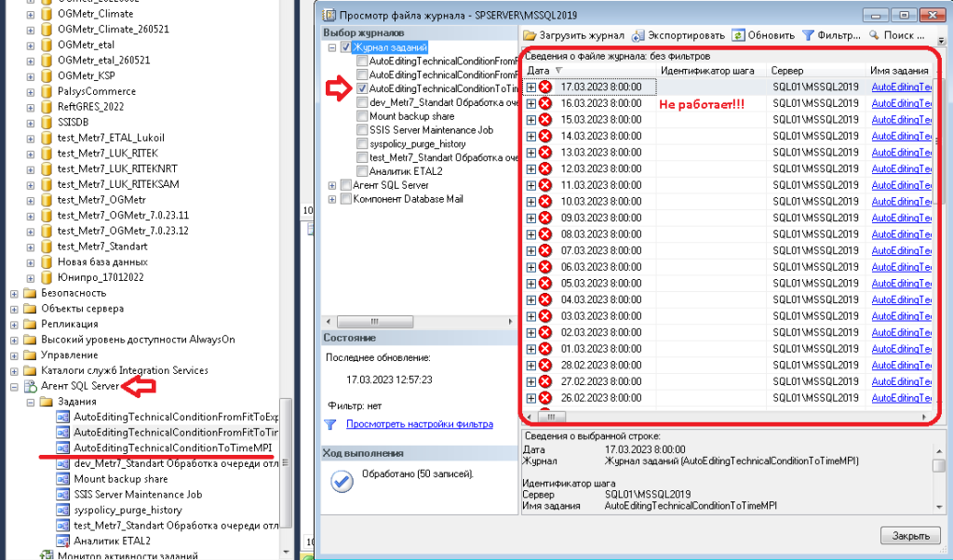Click the job icon next to Mount backup share in tree
This screenshot has height=560, width=953.
62,479
